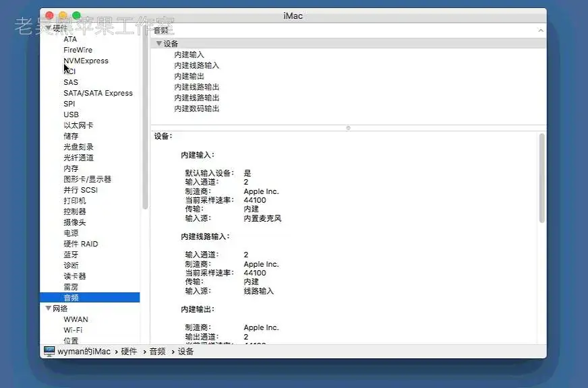Collapse the 设备 disclosure triangle
The image size is (588, 388).
pyautogui.click(x=158, y=43)
